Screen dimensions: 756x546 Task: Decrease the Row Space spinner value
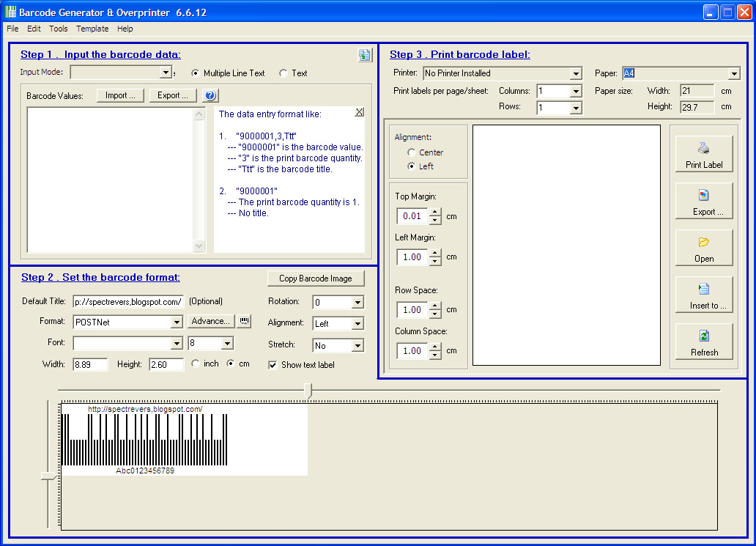pyautogui.click(x=435, y=314)
